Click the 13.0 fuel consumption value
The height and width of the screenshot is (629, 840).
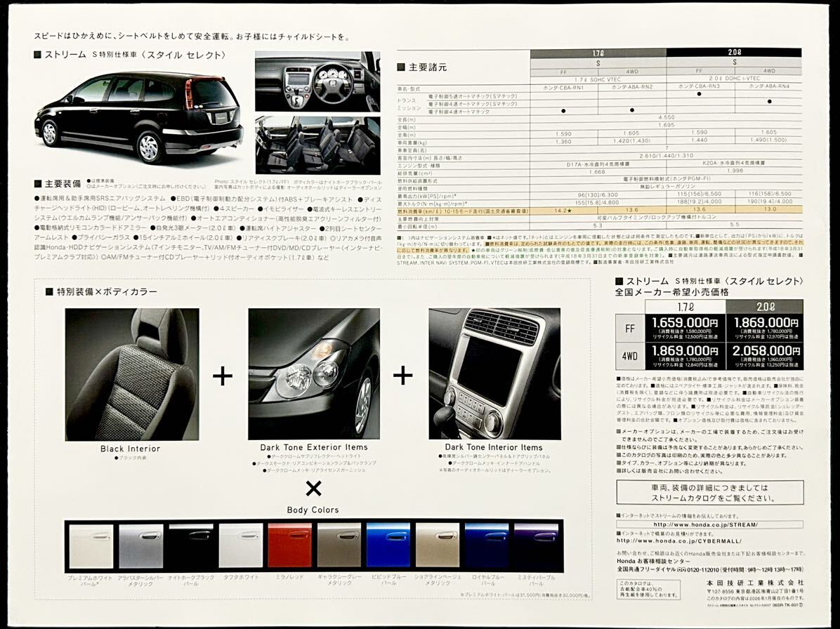click(769, 209)
